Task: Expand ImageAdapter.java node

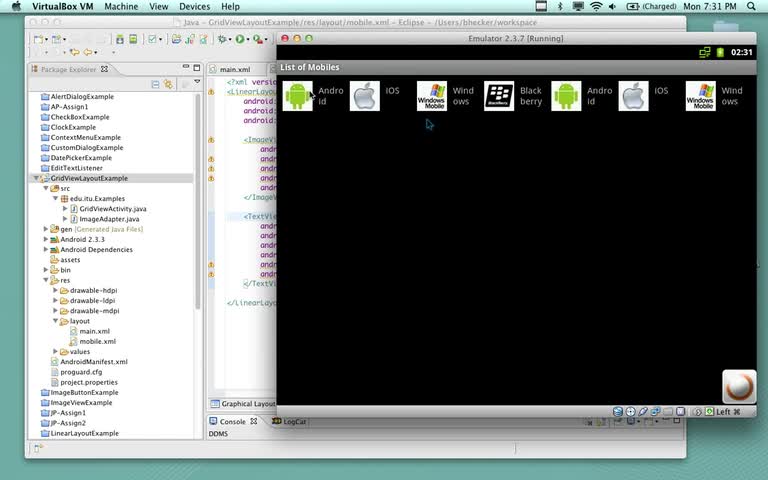Action: tap(65, 219)
